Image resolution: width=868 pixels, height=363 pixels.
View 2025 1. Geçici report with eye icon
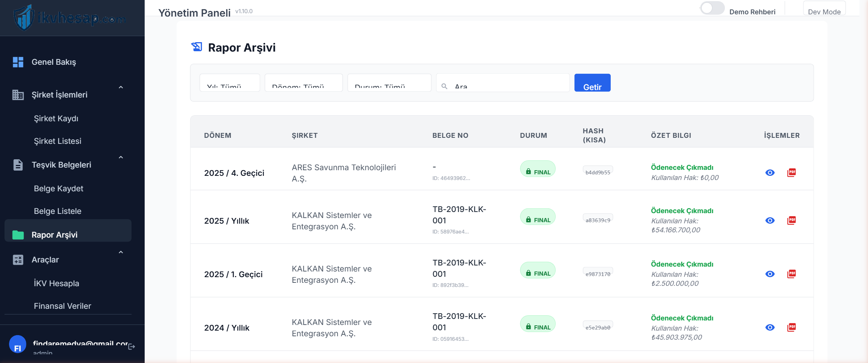click(770, 274)
